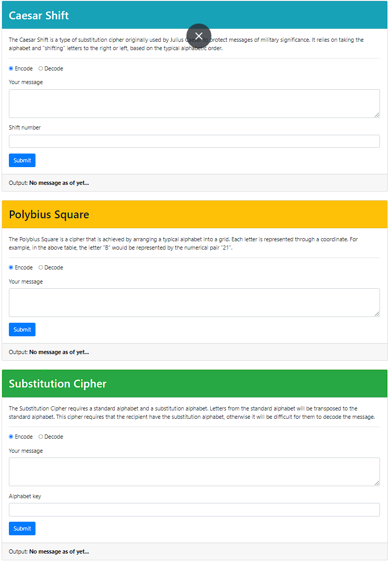The image size is (392, 564).
Task: Click the Substitution Cipher message textarea
Action: pos(194,471)
